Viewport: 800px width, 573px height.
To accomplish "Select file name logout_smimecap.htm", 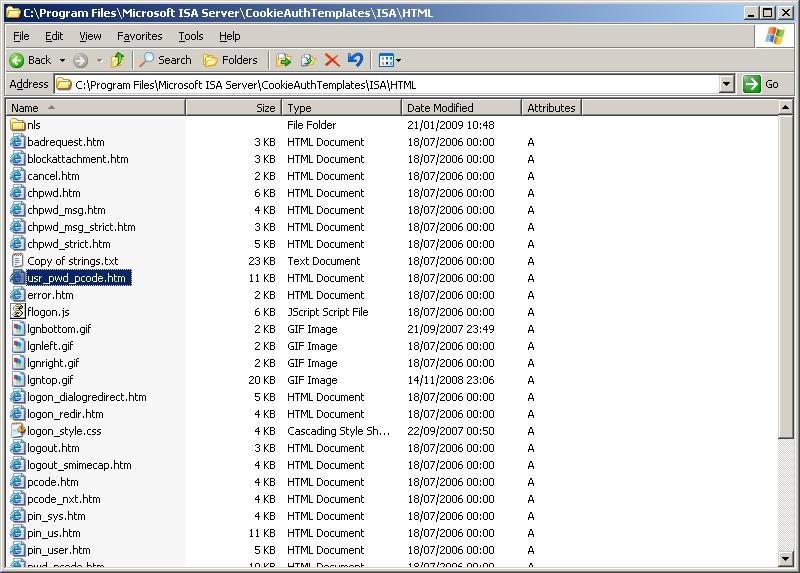I will pyautogui.click(x=79, y=465).
